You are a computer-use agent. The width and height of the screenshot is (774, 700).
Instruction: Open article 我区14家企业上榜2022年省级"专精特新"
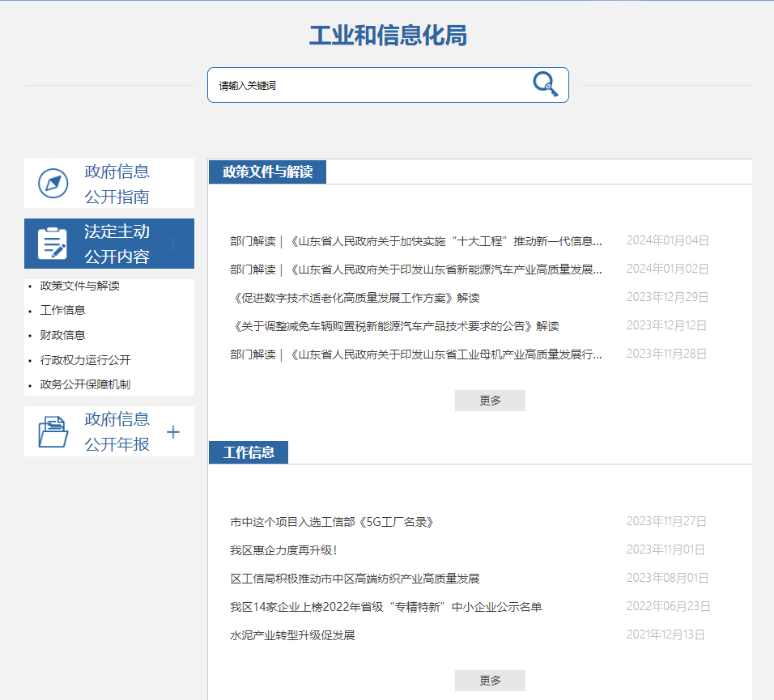point(386,607)
